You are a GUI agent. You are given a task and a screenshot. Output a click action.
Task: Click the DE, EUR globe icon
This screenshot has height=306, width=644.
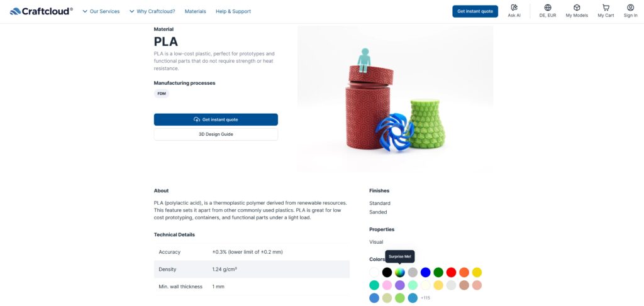click(x=548, y=8)
